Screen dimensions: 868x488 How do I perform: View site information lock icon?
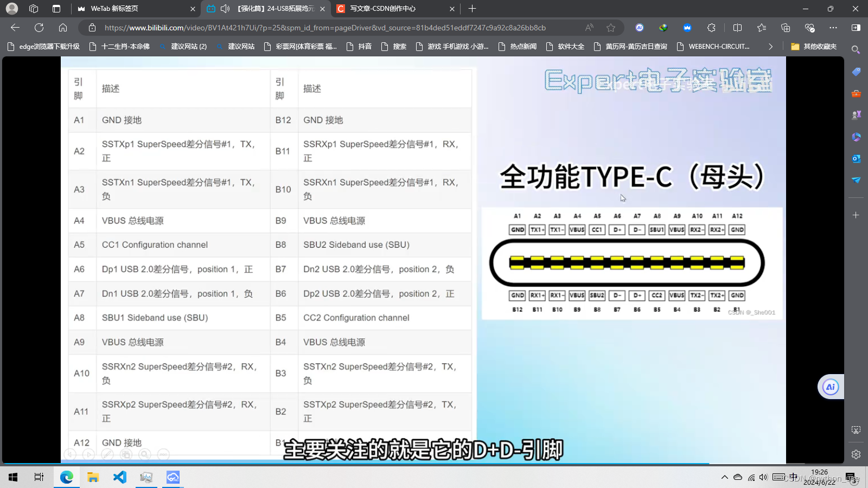[x=92, y=28]
